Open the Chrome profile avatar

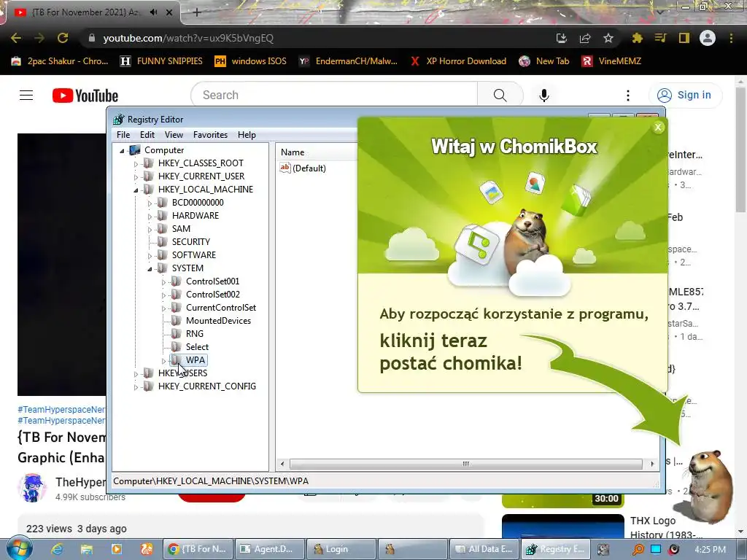click(x=708, y=38)
